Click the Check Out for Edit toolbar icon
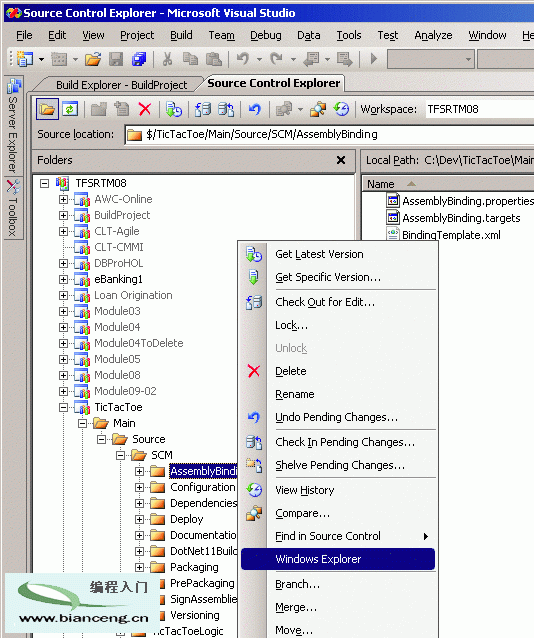The image size is (534, 638). 203,109
